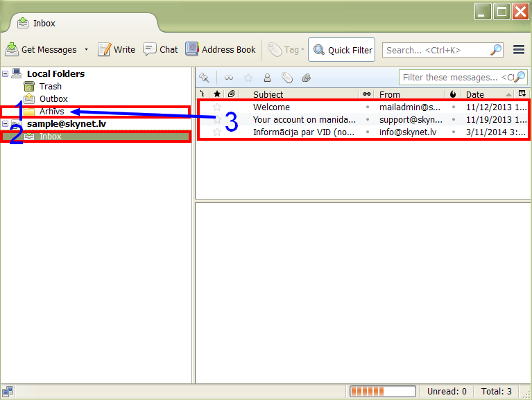The image size is (532, 400).
Task: Open the Get Messages dropdown arrow
Action: [x=87, y=50]
